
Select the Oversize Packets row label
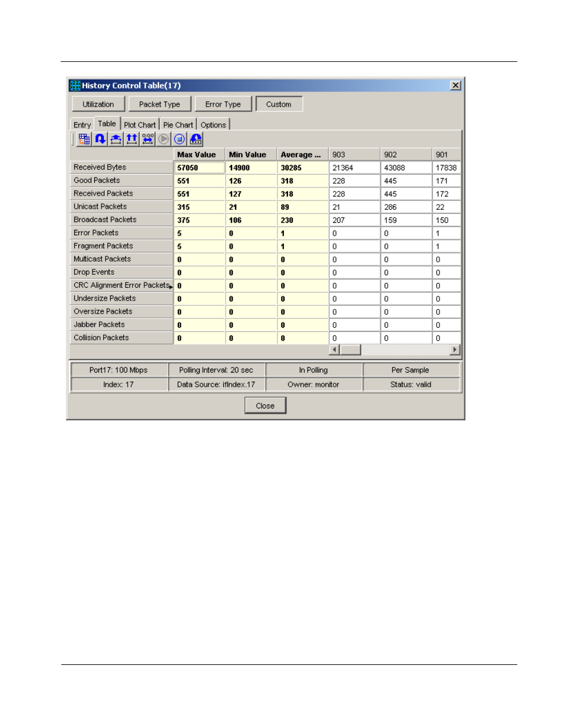121,311
